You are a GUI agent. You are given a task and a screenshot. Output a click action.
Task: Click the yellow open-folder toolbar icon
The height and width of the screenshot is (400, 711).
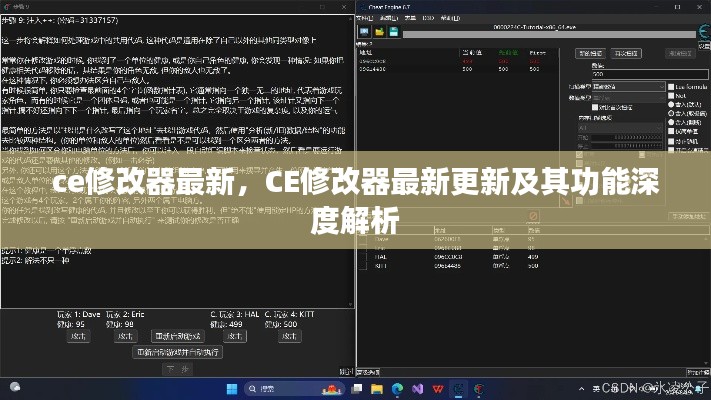point(380,32)
